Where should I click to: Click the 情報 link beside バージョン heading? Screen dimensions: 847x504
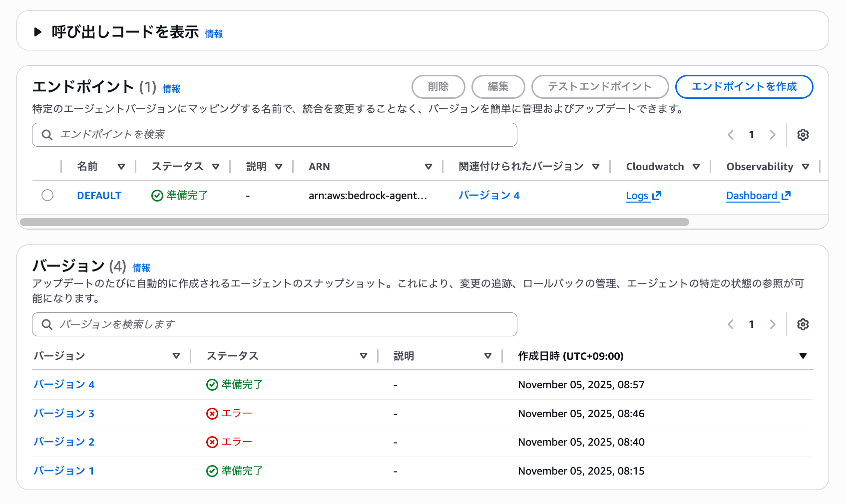141,268
